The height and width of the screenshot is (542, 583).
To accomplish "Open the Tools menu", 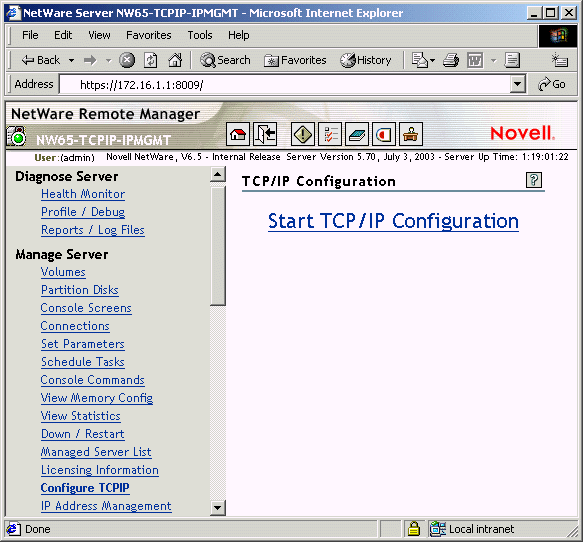I will [x=200, y=35].
